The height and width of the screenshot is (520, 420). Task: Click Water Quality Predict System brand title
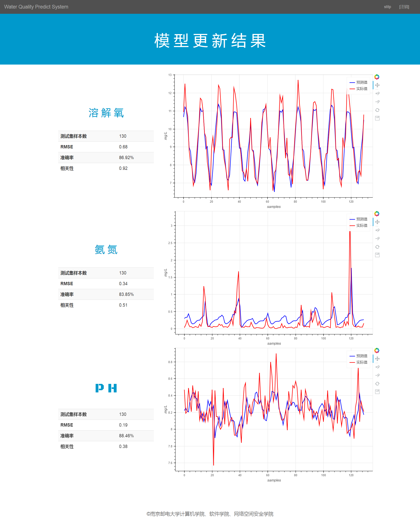point(36,7)
